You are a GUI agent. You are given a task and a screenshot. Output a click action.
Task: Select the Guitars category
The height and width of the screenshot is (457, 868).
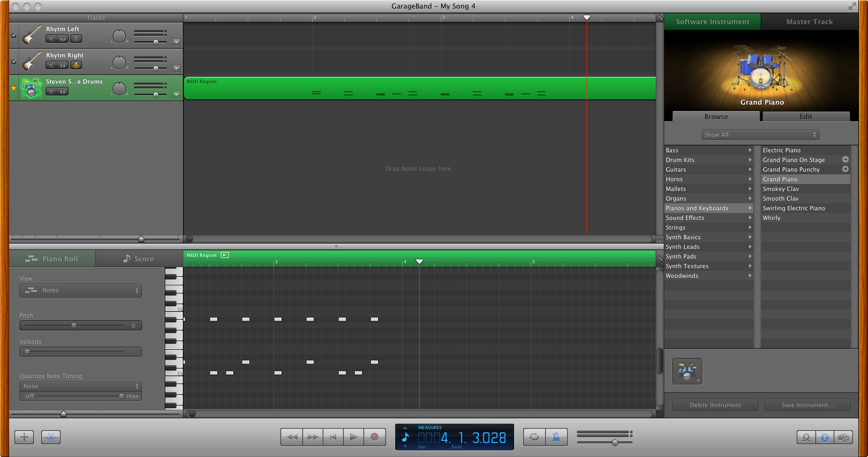(x=709, y=169)
